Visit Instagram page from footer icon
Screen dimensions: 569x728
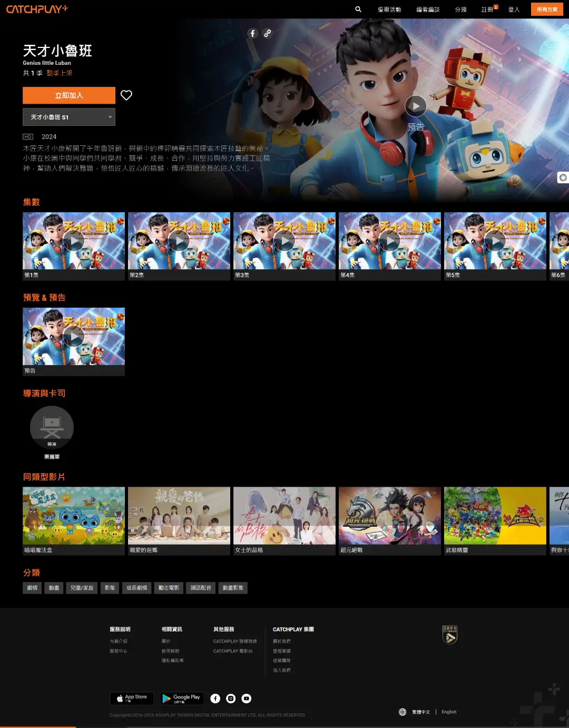(x=231, y=699)
